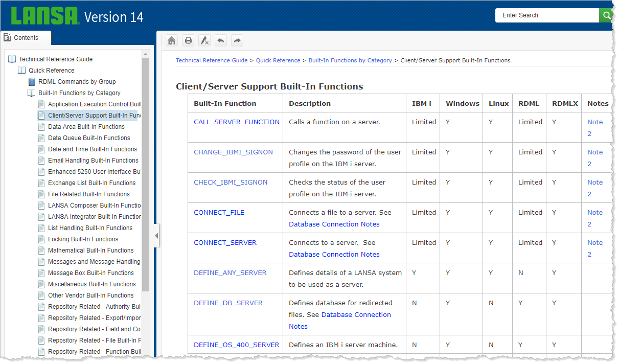This screenshot has width=619, height=364.
Task: Open CHECK_IBMI_SIGNON link
Action: click(231, 183)
